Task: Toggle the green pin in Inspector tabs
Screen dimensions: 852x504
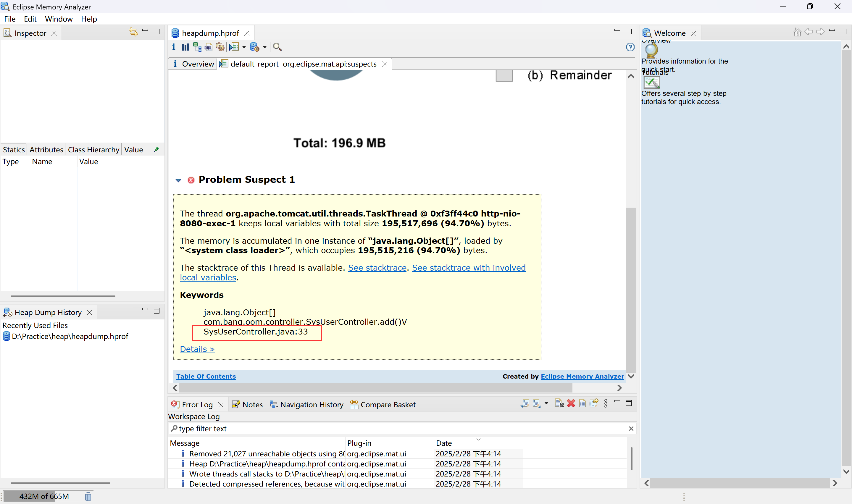Action: tap(156, 149)
